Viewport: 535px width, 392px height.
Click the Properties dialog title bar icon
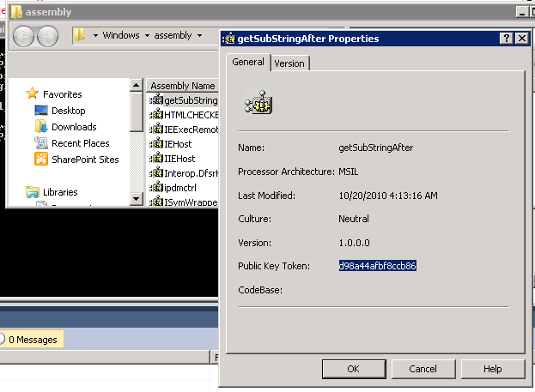point(229,39)
